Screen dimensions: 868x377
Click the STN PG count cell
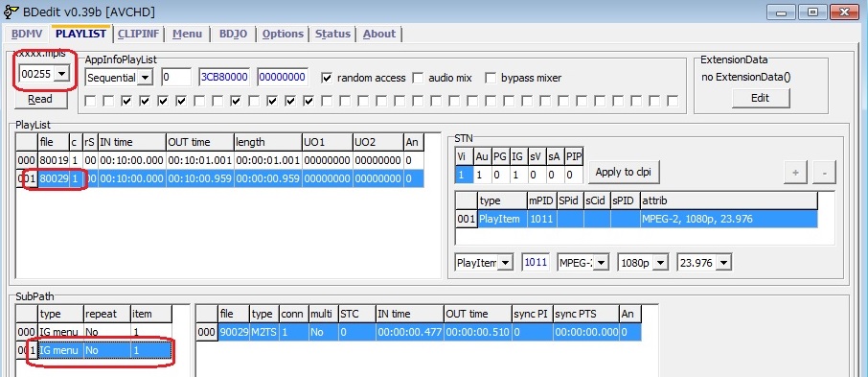pyautogui.click(x=500, y=176)
